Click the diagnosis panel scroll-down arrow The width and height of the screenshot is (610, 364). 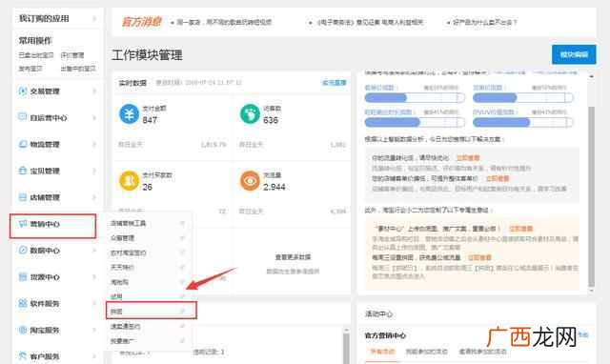pos(591,290)
